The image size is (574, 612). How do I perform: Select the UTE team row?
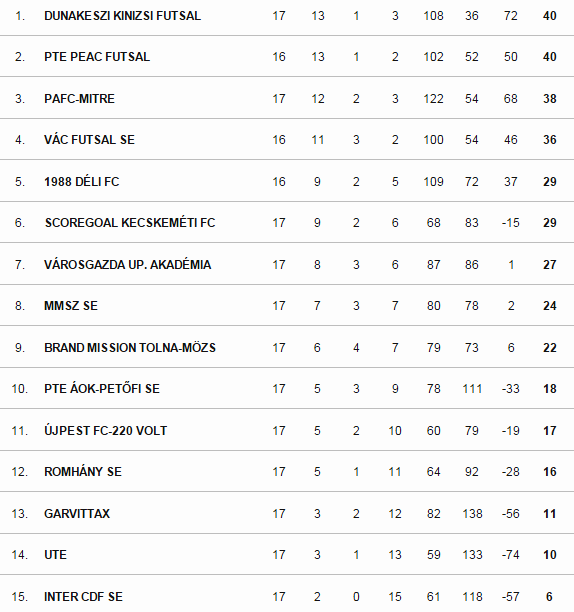point(287,555)
